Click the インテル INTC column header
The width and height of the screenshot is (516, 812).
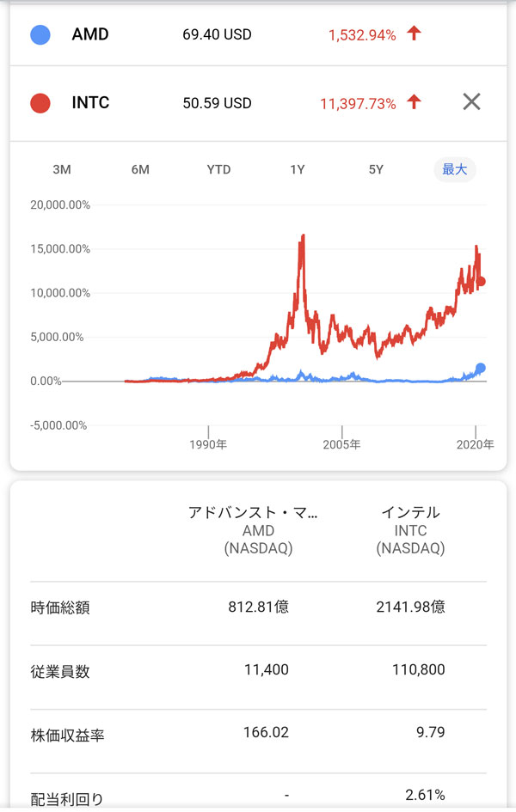[x=410, y=530]
